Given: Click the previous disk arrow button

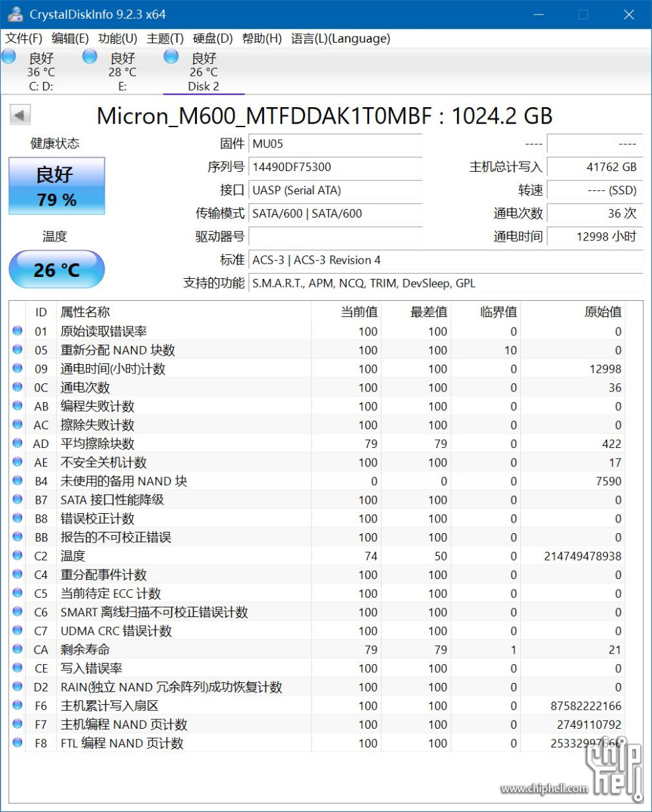Looking at the screenshot, I should [20, 115].
